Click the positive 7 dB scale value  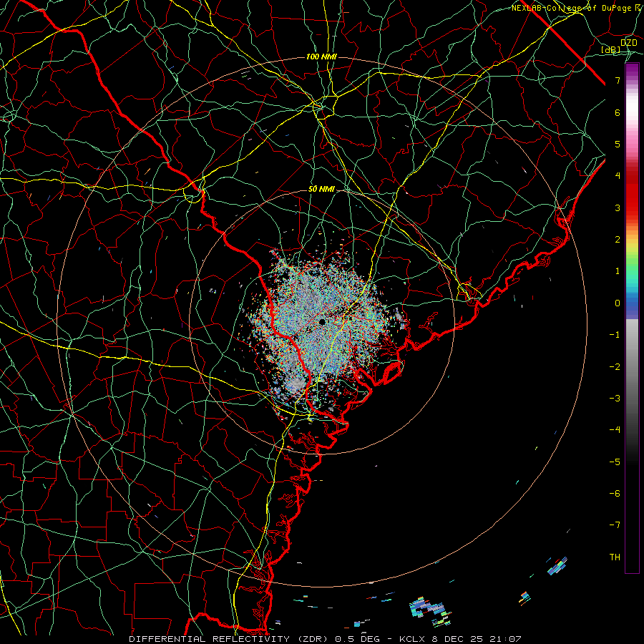point(618,80)
